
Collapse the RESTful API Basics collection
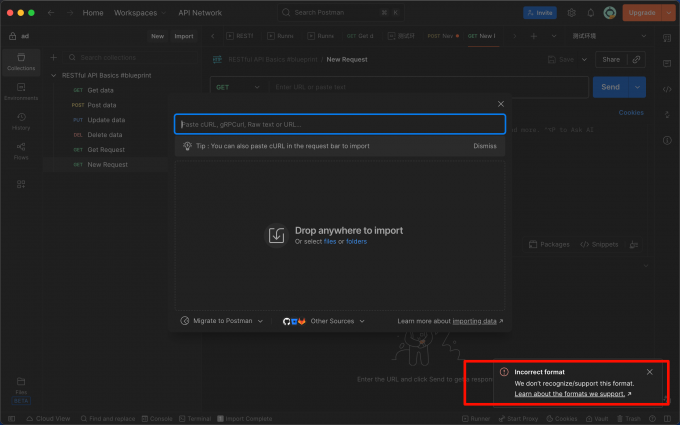pos(54,75)
